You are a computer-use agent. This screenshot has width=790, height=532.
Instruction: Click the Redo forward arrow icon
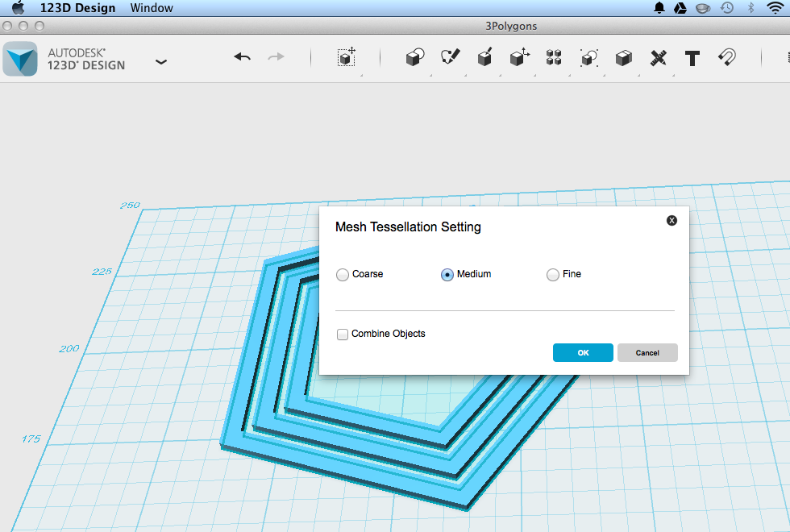tap(276, 57)
